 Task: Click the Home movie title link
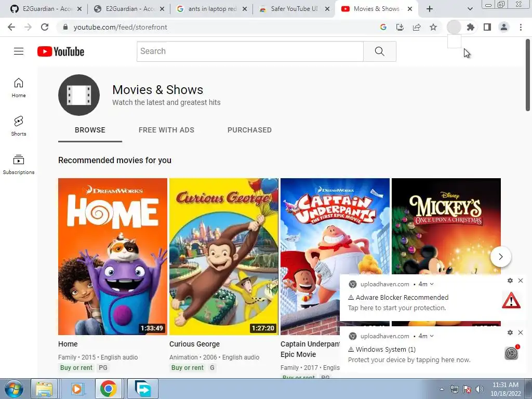68,344
